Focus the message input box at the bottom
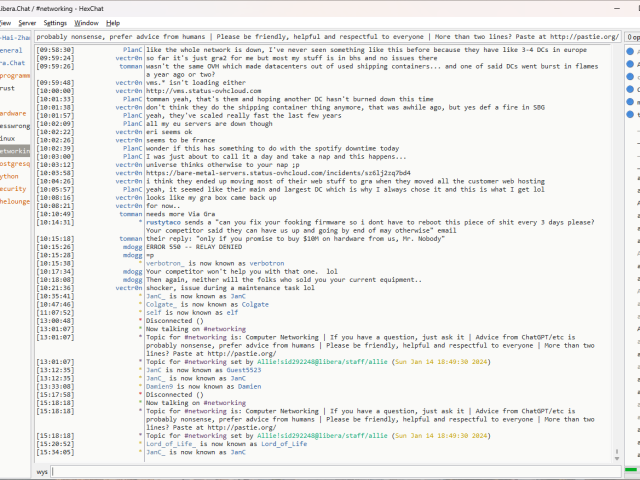Screen dimensions: 640x480 (x=330, y=471)
